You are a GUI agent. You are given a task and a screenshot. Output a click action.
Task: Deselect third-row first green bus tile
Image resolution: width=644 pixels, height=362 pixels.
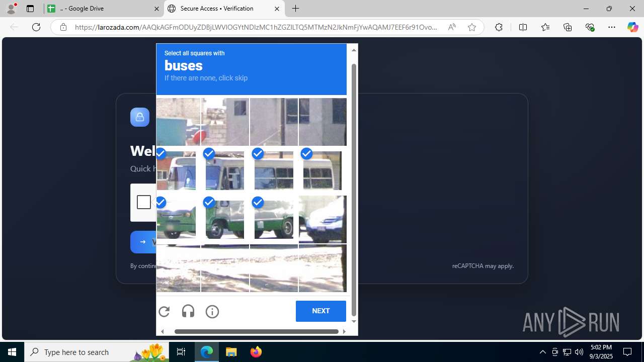tap(176, 219)
